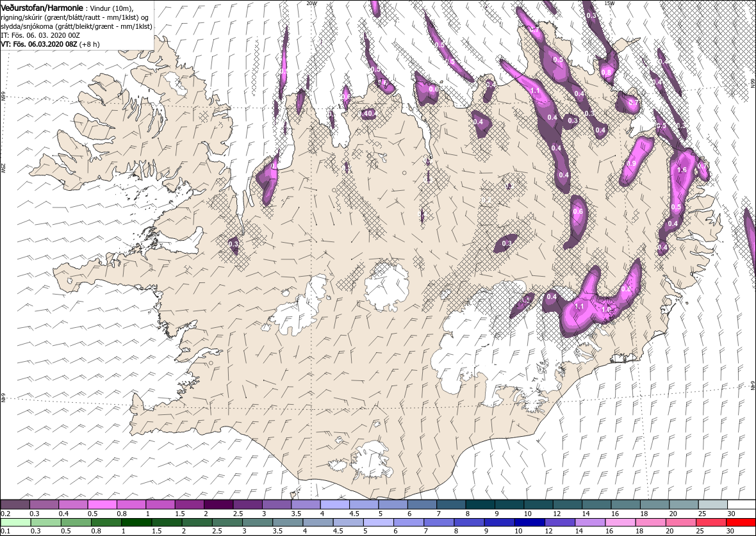This screenshot has height=536, width=756.
Task: Pick upper legend swatch between 0.8 and 1
Action: 131,505
